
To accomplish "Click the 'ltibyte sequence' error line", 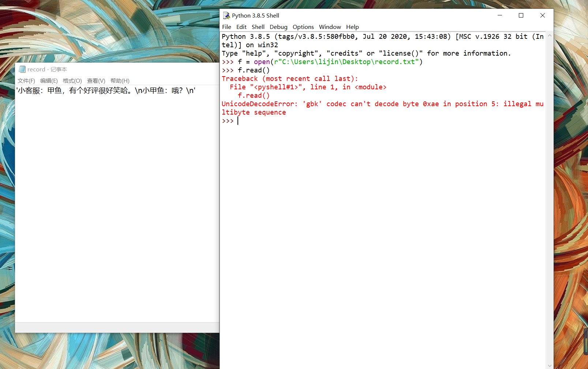I will click(254, 112).
